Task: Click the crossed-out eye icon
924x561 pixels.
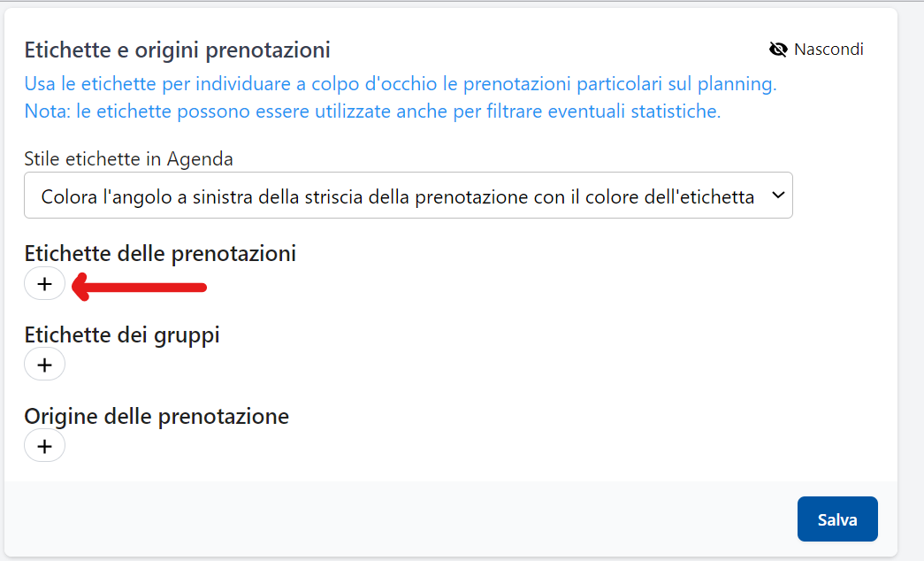Action: tap(778, 50)
